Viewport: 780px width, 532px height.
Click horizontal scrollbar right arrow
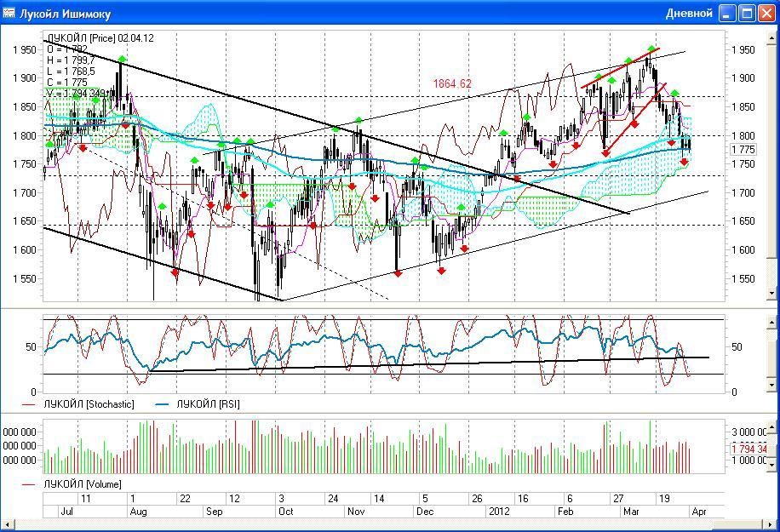[x=770, y=524]
